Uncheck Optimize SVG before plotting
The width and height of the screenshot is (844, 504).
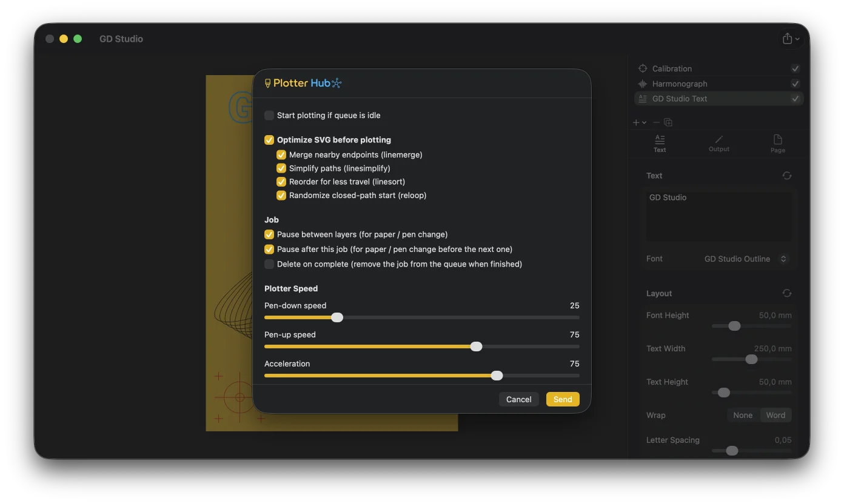pos(269,140)
